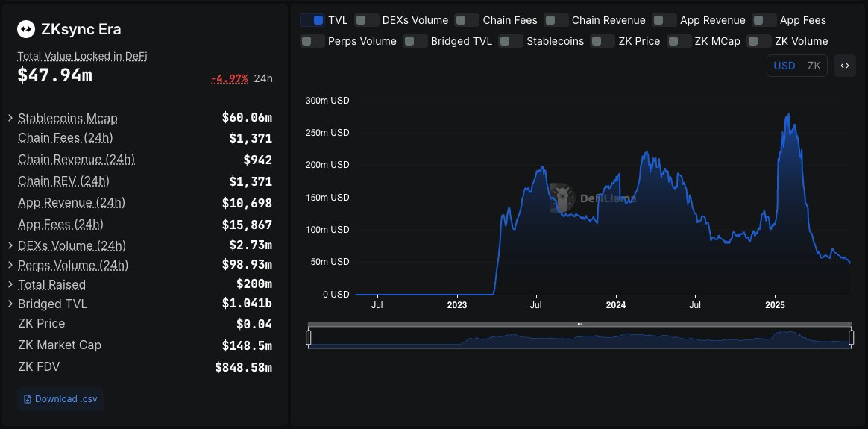This screenshot has height=429, width=868.
Task: Enable the Chain Revenue toggle
Action: click(556, 20)
